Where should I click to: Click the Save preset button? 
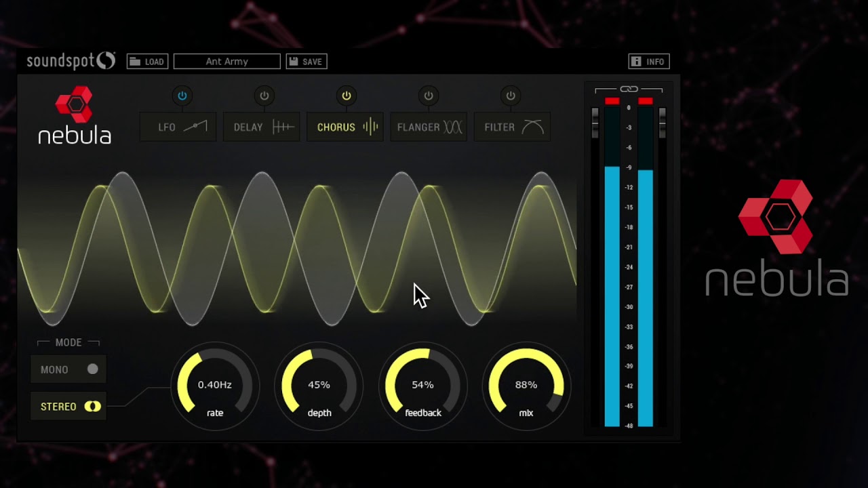[307, 62]
